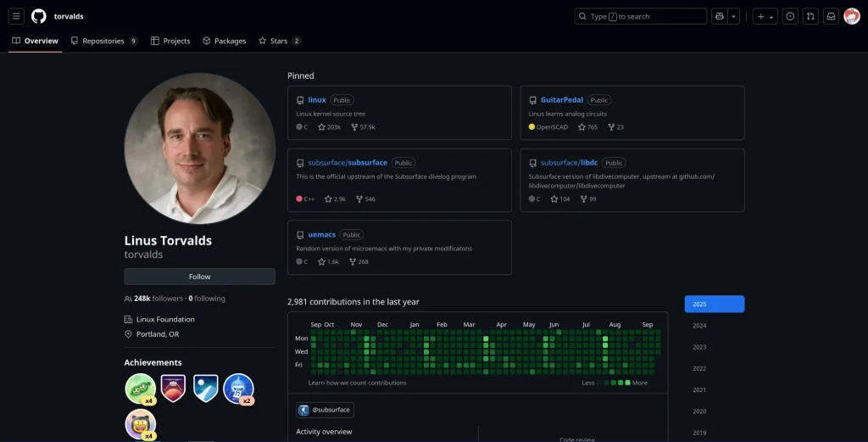Select the 2023 contribution year
This screenshot has width=868, height=442.
click(x=714, y=347)
